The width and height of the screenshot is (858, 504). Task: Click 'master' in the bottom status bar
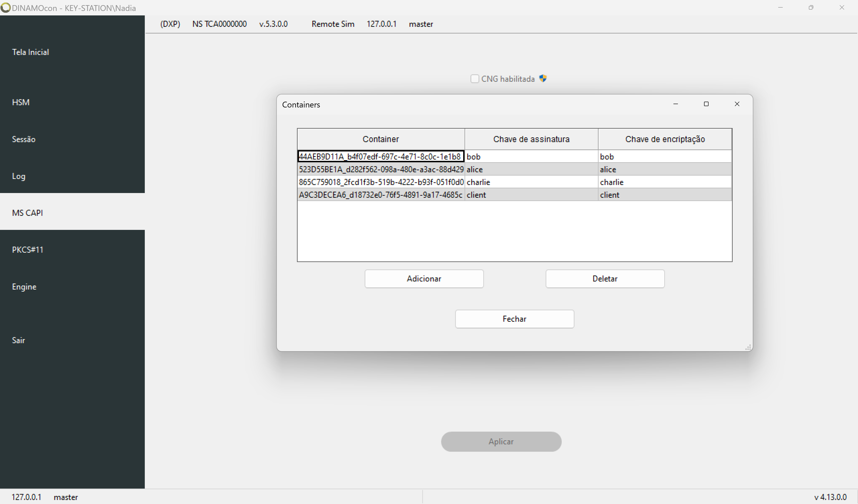click(x=66, y=497)
